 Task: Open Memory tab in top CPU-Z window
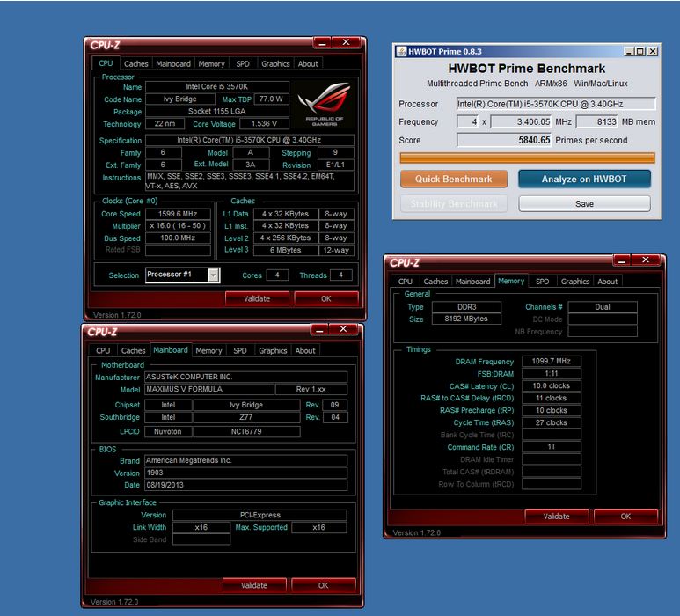pos(212,63)
